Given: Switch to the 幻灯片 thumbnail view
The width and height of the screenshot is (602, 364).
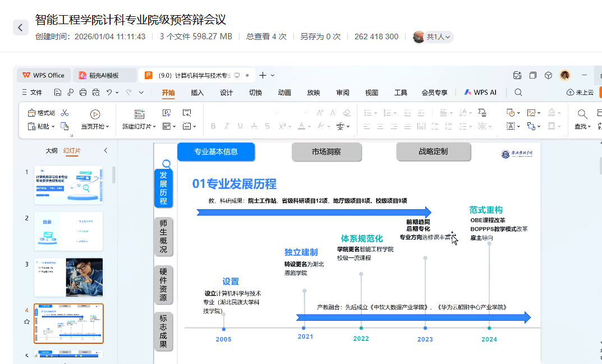Looking at the screenshot, I should tap(72, 151).
